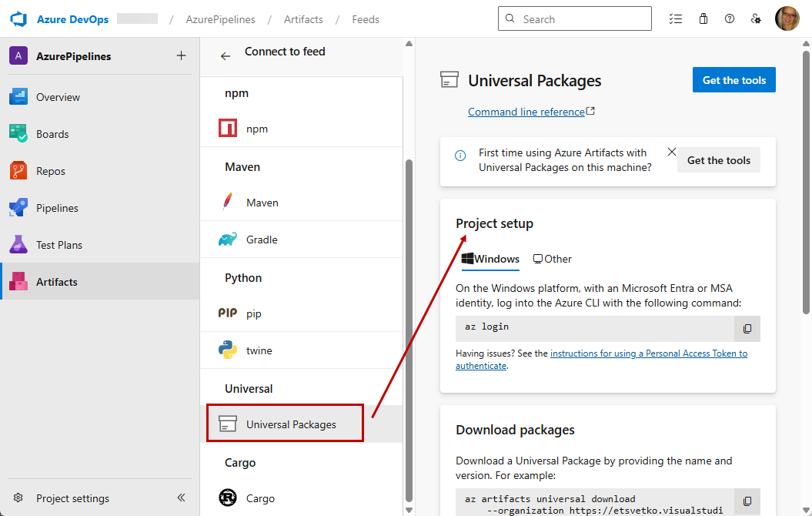The height and width of the screenshot is (516, 812).
Task: Select Artifacts in the sidebar
Action: click(x=100, y=281)
